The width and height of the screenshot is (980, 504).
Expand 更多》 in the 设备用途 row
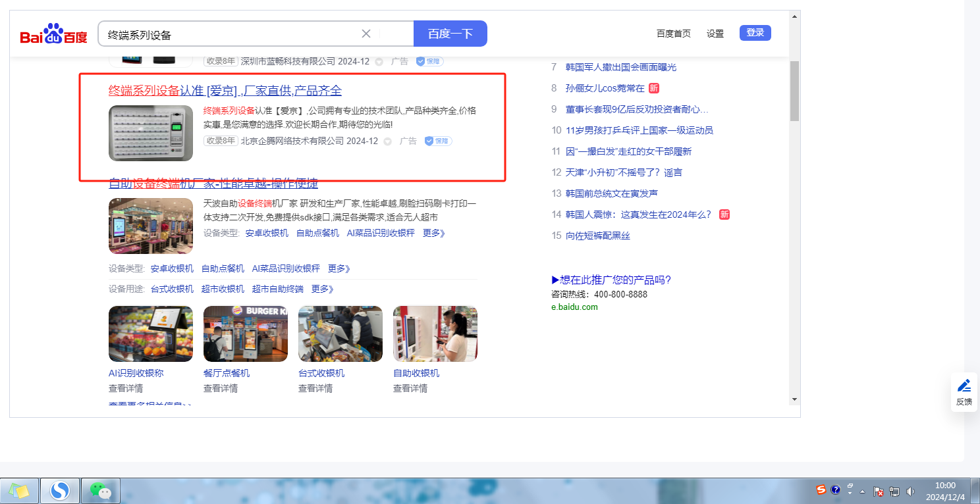[x=323, y=289]
